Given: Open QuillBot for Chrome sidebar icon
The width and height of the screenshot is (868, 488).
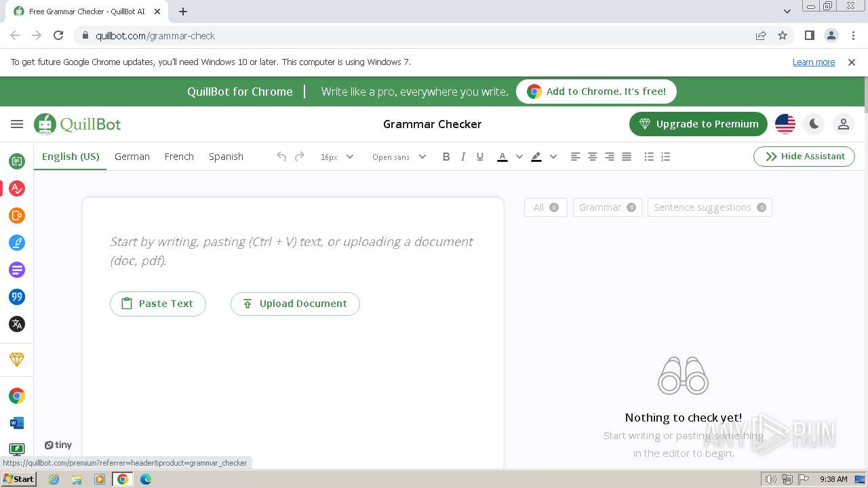Looking at the screenshot, I should [17, 396].
